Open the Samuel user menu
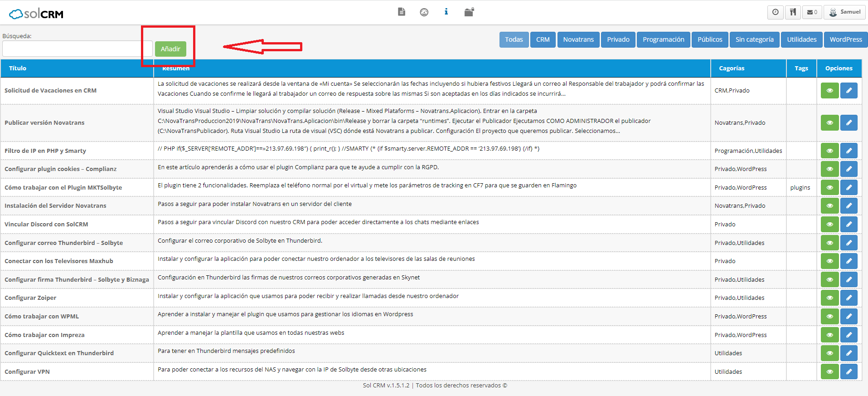Image resolution: width=868 pixels, height=396 pixels. (x=844, y=12)
